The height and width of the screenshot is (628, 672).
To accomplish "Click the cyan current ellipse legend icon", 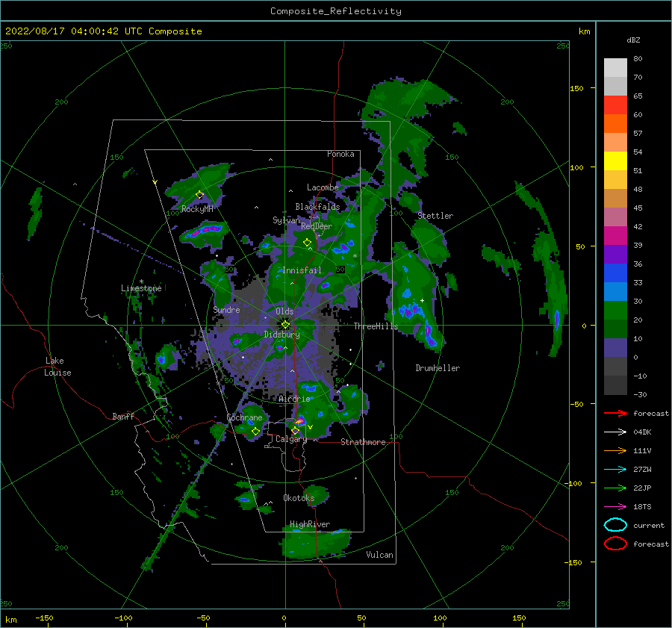I will pos(615,525).
